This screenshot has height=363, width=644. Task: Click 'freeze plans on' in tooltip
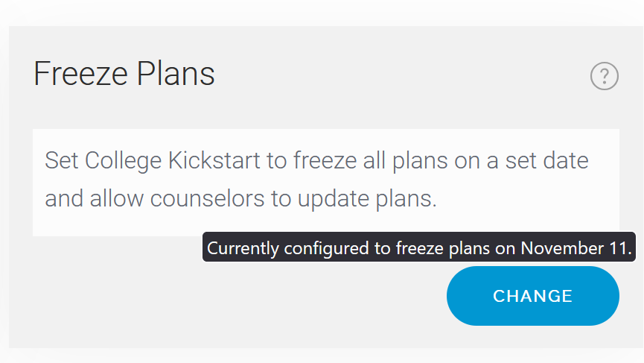tap(456, 248)
